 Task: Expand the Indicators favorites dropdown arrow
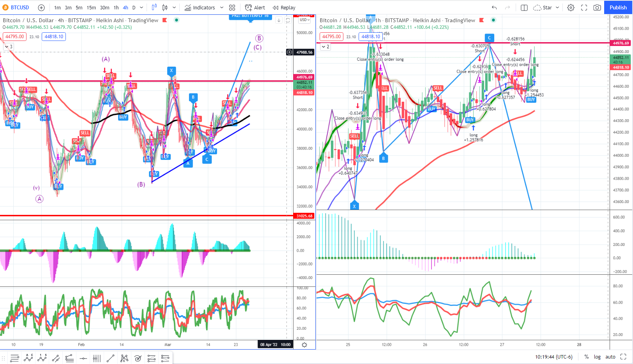pos(222,7)
